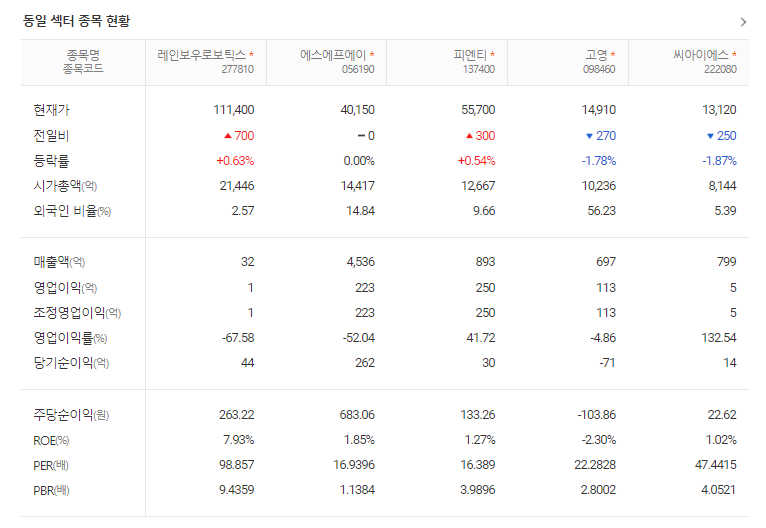Select EPS value 263.22
766x528 pixels.
point(236,415)
